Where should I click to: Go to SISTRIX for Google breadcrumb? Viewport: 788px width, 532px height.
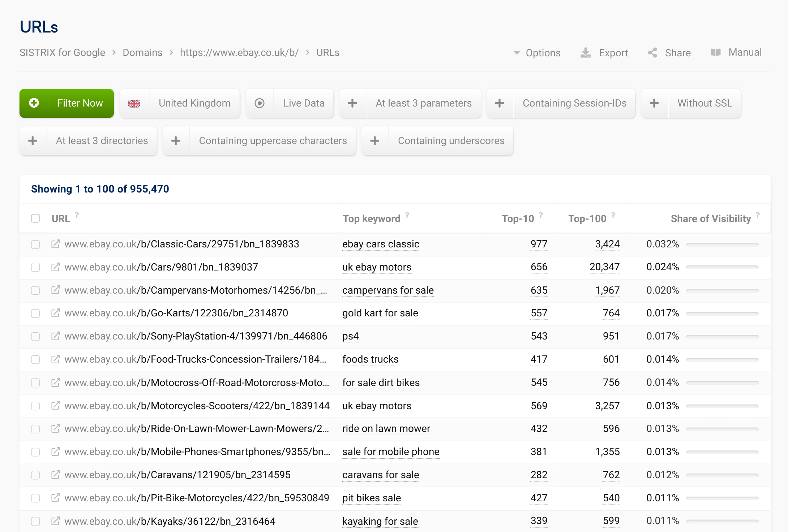(62, 53)
